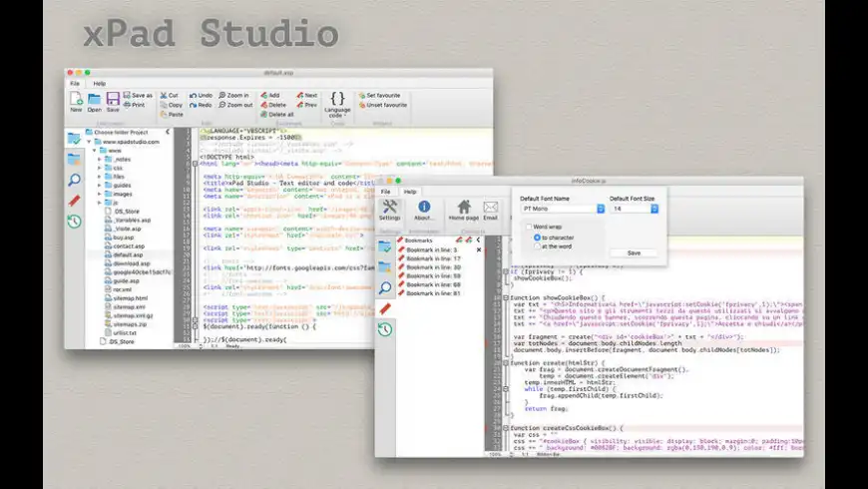Expand the images folder
Image resolution: width=868 pixels, height=489 pixels.
coord(100,195)
